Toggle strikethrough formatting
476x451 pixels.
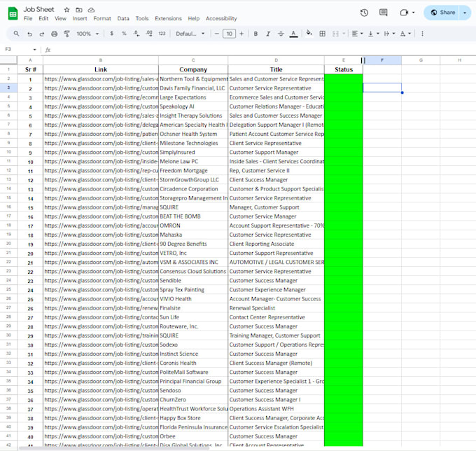(x=281, y=34)
